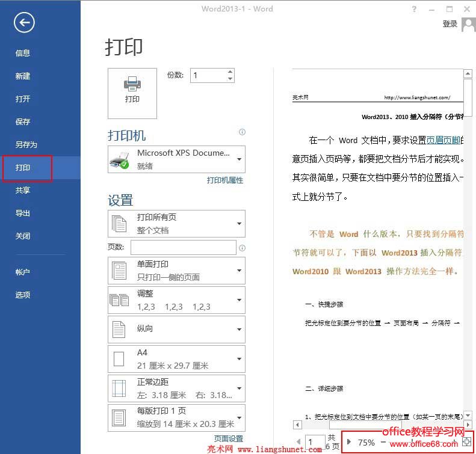476x454 pixels.
Task: Select 保存 in the backstage menu
Action: pyautogui.click(x=23, y=122)
